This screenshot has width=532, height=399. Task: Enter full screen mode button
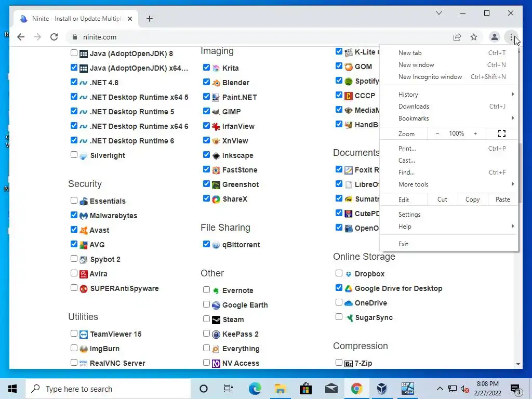tap(502, 134)
